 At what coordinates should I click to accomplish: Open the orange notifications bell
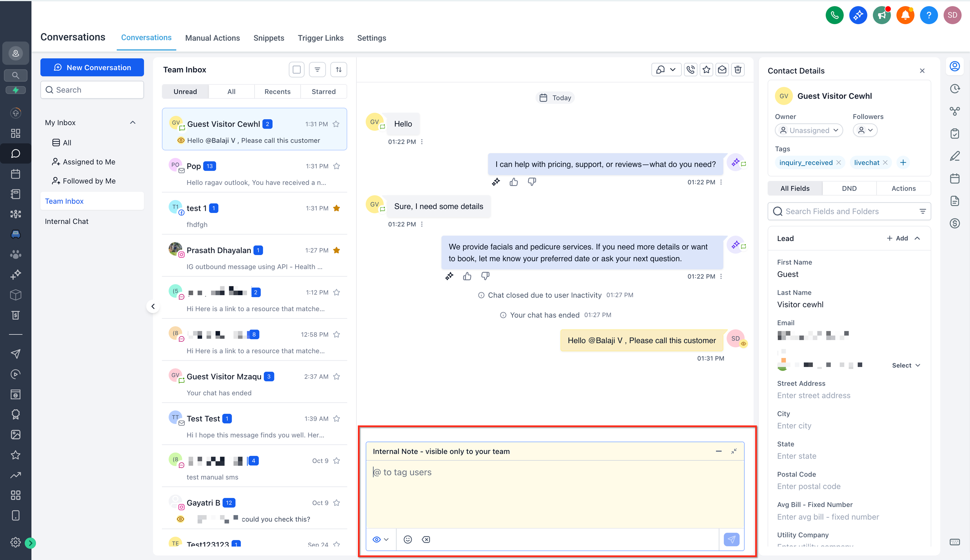point(905,15)
